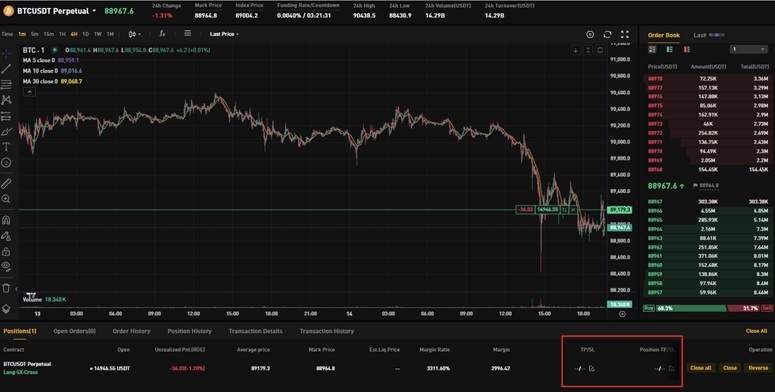Image resolution: width=775 pixels, height=392 pixels.
Task: Select the text annotation tool
Action: click(x=6, y=147)
